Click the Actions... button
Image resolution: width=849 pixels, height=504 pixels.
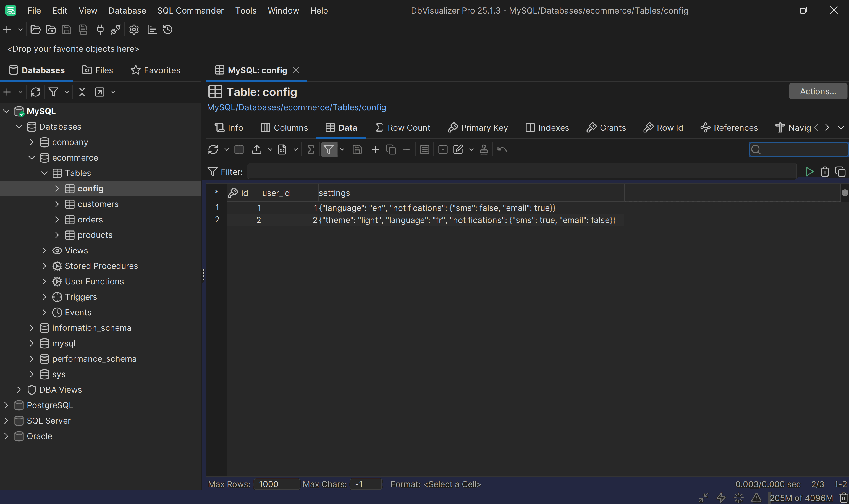[x=818, y=91]
